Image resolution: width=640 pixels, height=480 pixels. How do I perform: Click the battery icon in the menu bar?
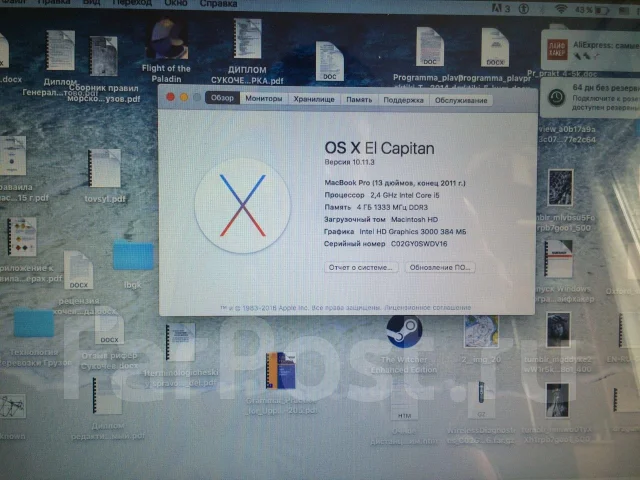click(602, 10)
